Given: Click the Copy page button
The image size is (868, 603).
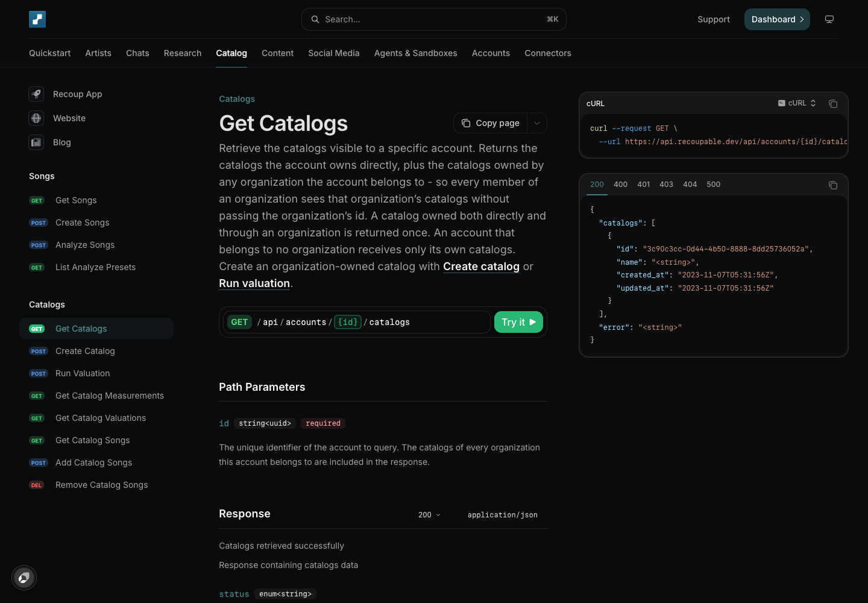Looking at the screenshot, I should [x=491, y=123].
